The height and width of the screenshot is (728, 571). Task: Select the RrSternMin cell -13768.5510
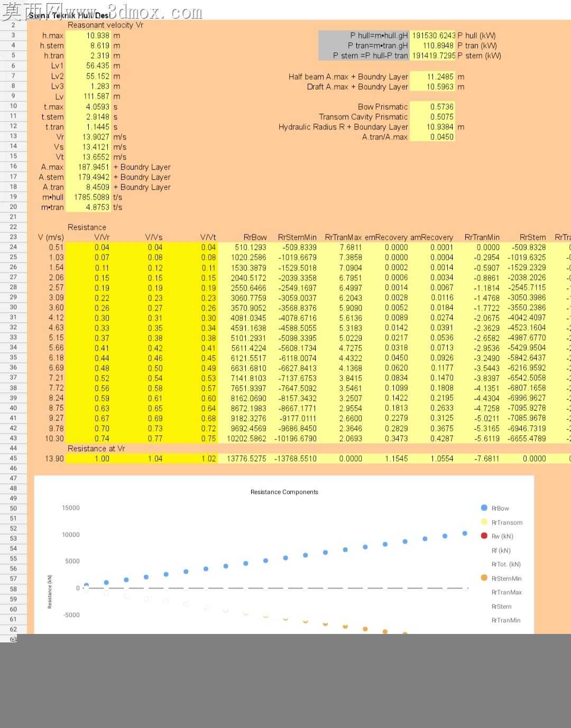pos(296,458)
